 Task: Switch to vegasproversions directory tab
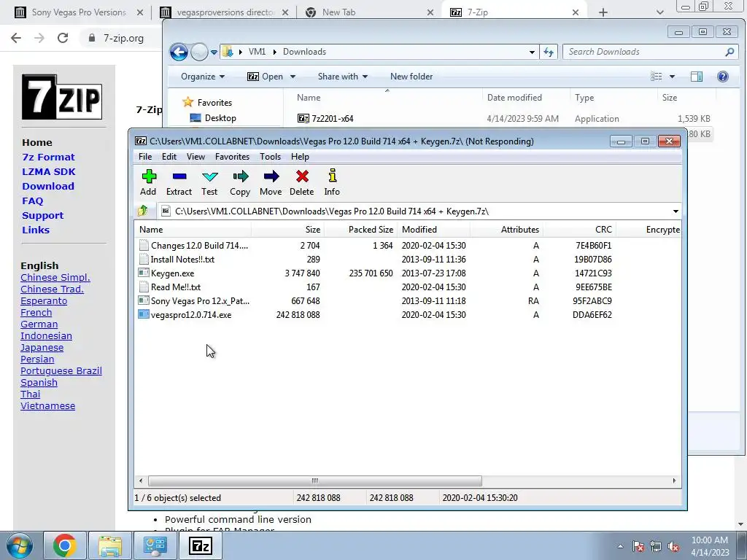(225, 12)
